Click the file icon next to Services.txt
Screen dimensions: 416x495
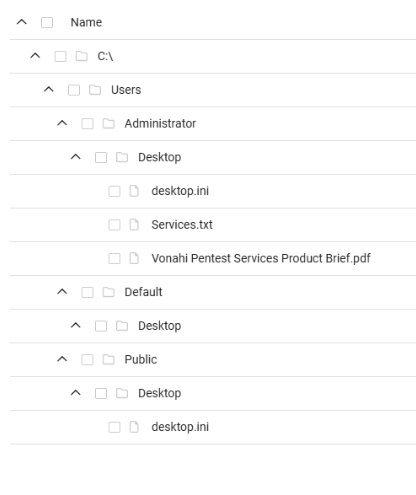134,225
